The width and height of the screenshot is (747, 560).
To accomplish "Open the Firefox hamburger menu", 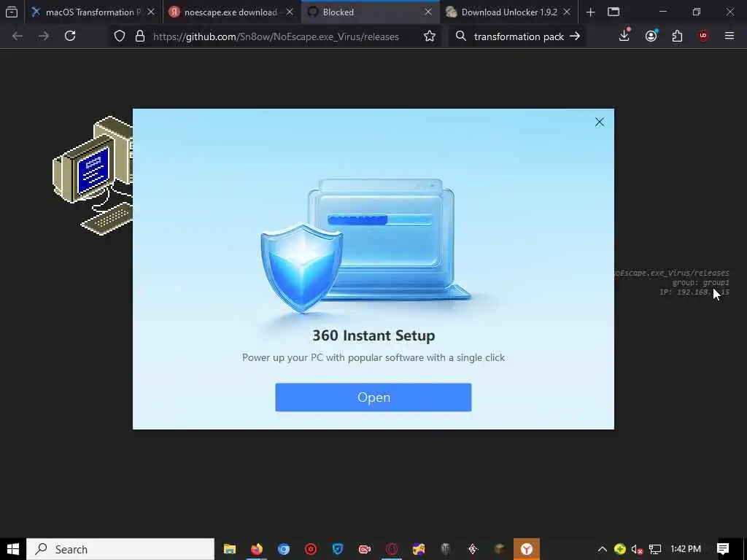I will tap(729, 36).
